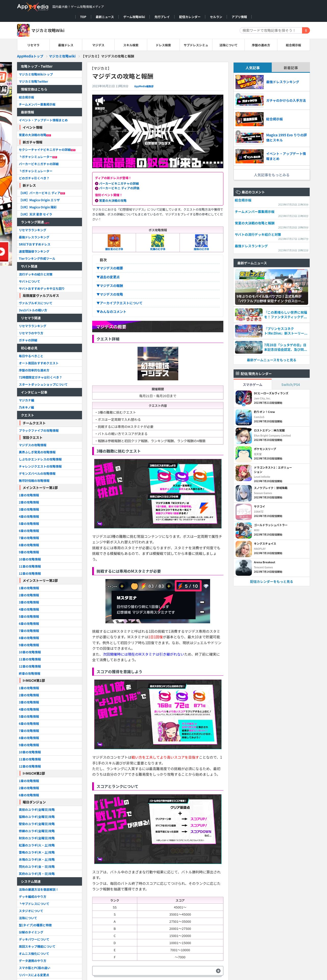This screenshot has height=980, width=327.
Task: Click the search keyword input field
Action: tap(271, 31)
